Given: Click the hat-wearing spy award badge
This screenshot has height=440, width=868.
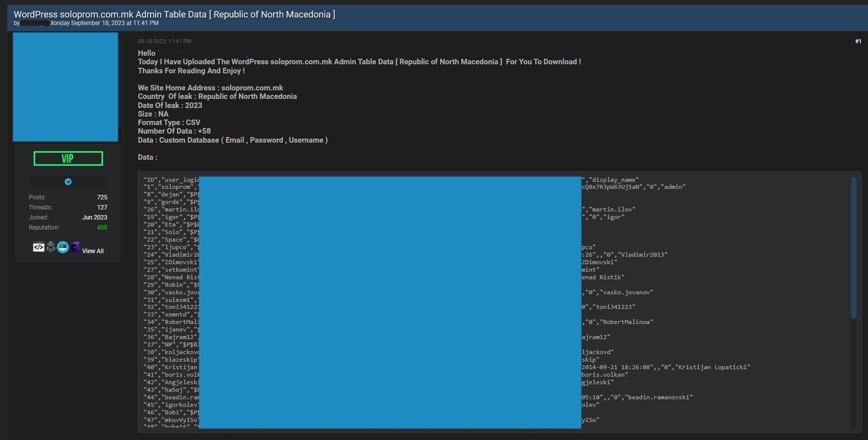Looking at the screenshot, I should coord(51,247).
